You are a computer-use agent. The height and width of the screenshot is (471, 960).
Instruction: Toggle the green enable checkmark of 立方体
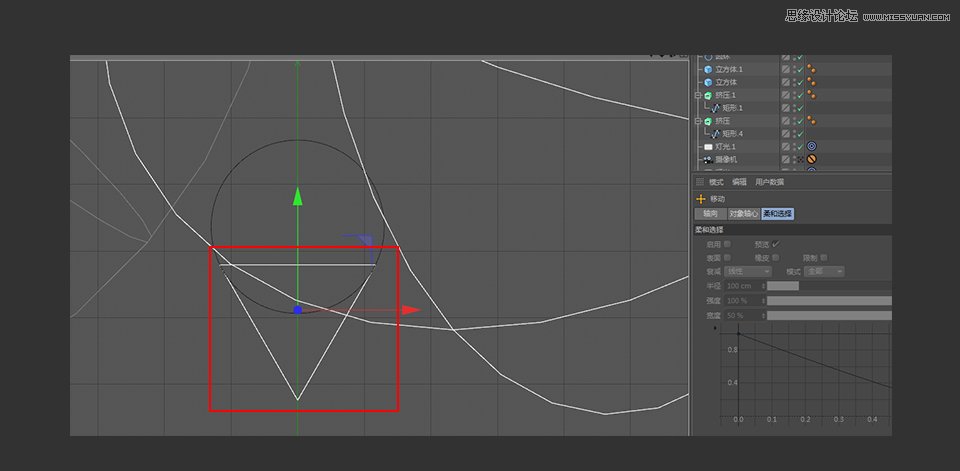(800, 82)
